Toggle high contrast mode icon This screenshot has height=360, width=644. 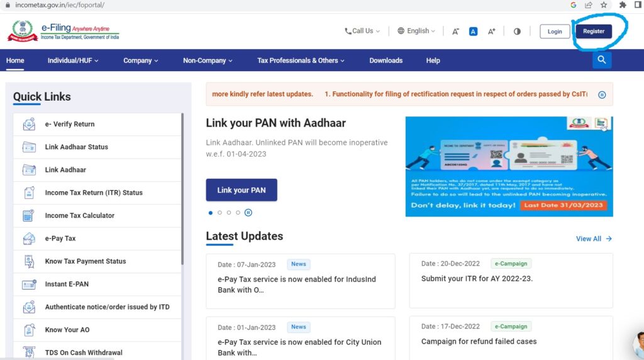tap(517, 31)
